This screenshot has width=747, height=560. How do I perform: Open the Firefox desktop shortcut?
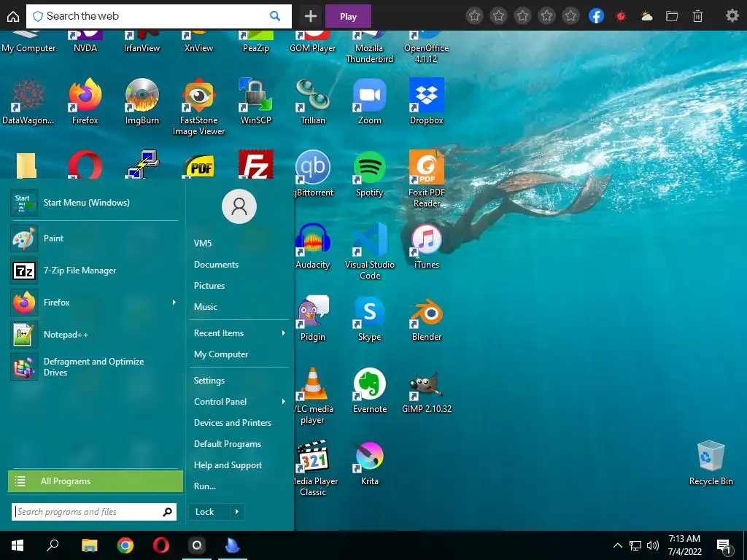[85, 101]
